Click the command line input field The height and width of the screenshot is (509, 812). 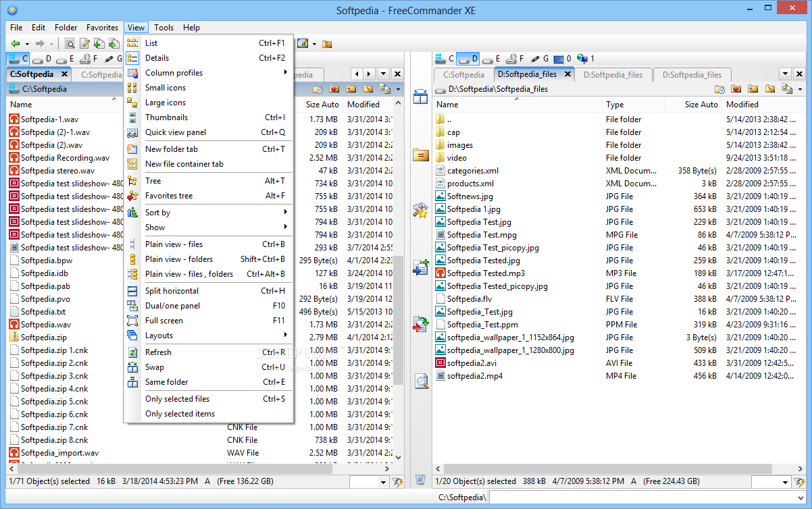click(649, 498)
